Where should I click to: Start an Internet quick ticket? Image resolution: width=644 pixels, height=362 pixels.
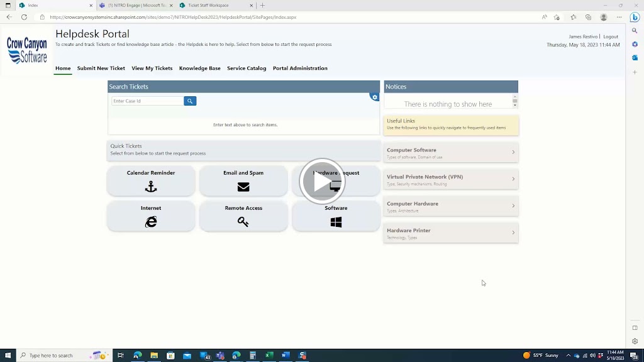pyautogui.click(x=151, y=216)
